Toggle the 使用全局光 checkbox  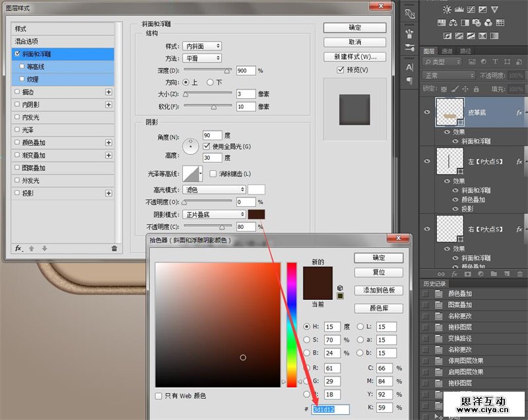point(207,146)
